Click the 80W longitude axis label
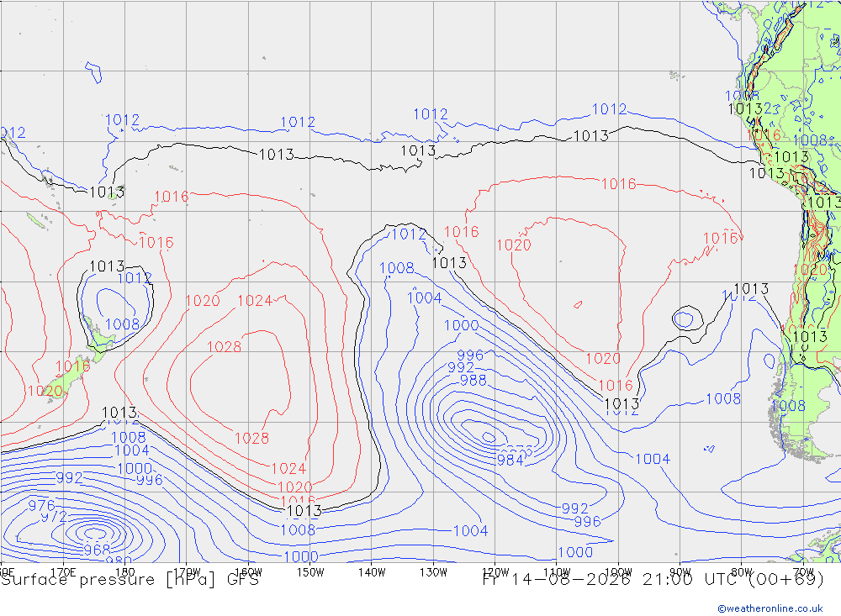841x616 pixels. (x=742, y=572)
